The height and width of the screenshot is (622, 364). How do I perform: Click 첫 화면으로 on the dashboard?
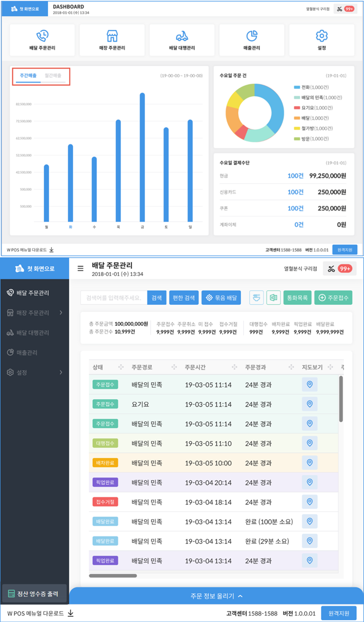click(x=25, y=9)
